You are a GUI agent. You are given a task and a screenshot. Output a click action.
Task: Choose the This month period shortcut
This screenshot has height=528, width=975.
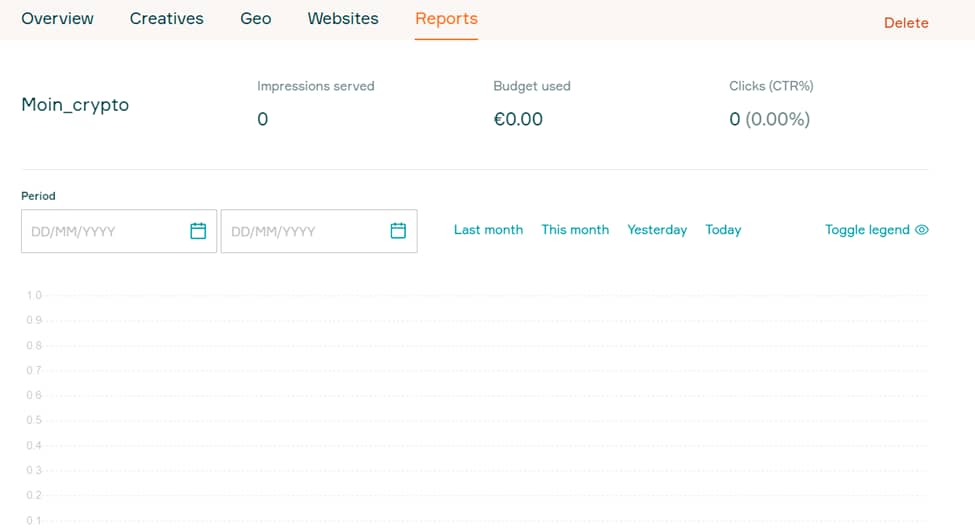(x=575, y=229)
